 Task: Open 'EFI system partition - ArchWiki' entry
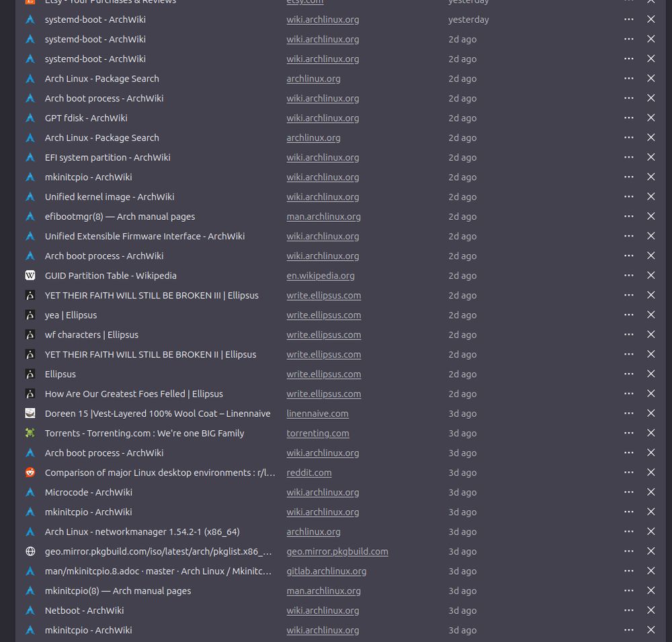[108, 157]
